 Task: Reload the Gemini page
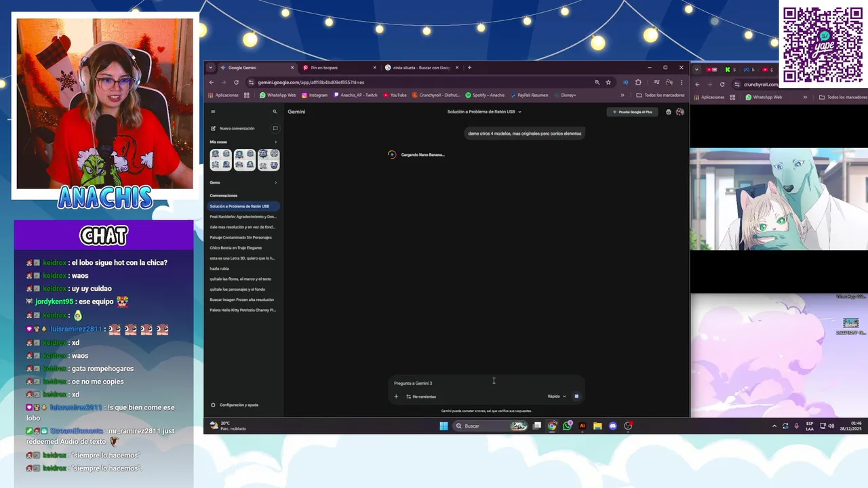[236, 83]
